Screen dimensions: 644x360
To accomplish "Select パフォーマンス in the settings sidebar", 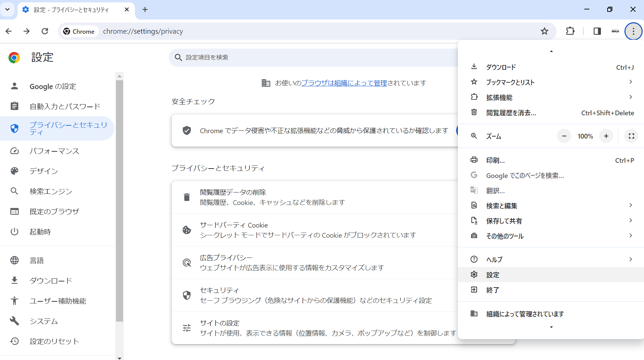I will pyautogui.click(x=54, y=151).
